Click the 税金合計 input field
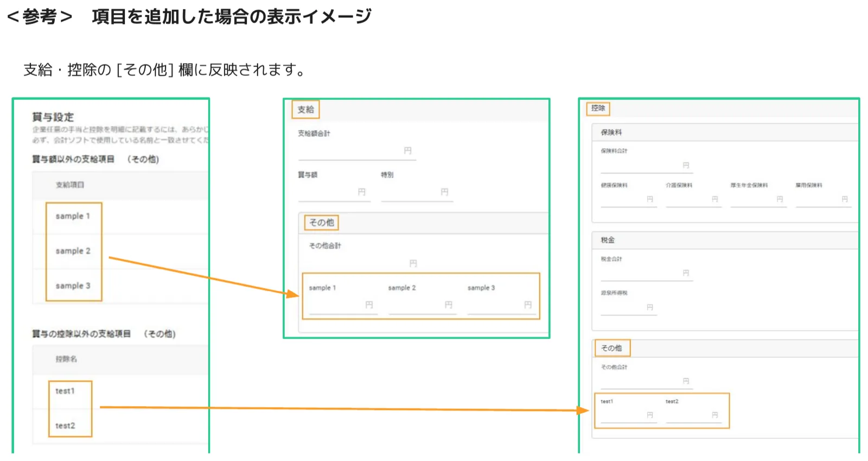868x461 pixels. (x=647, y=274)
